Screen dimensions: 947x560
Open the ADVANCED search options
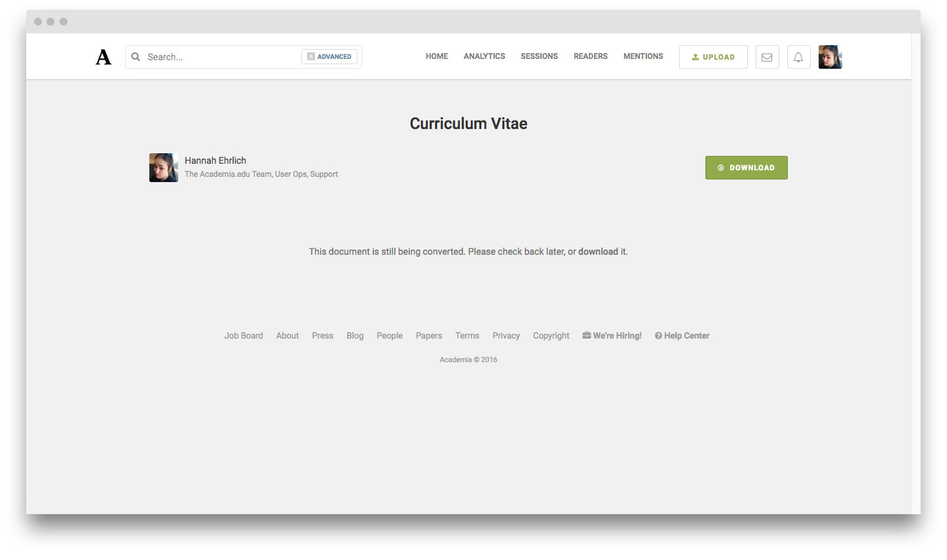pyautogui.click(x=329, y=56)
